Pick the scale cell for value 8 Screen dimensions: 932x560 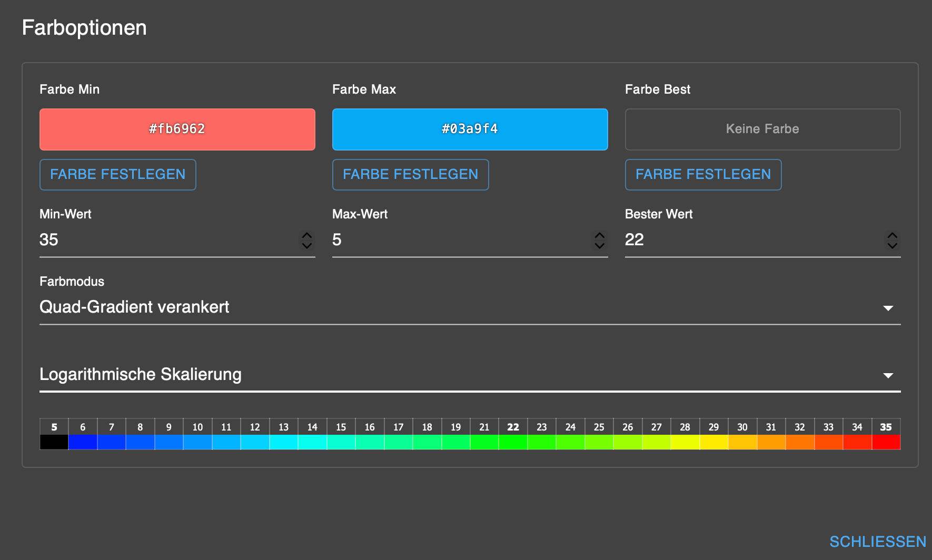140,434
